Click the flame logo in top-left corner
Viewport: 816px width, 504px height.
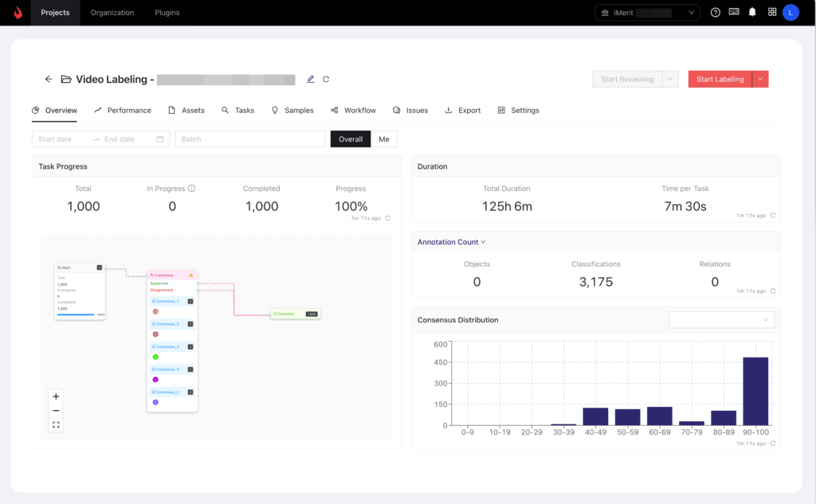coord(17,12)
